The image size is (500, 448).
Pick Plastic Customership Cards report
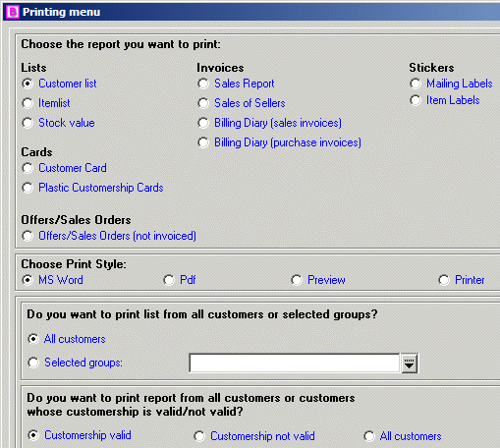tap(28, 188)
